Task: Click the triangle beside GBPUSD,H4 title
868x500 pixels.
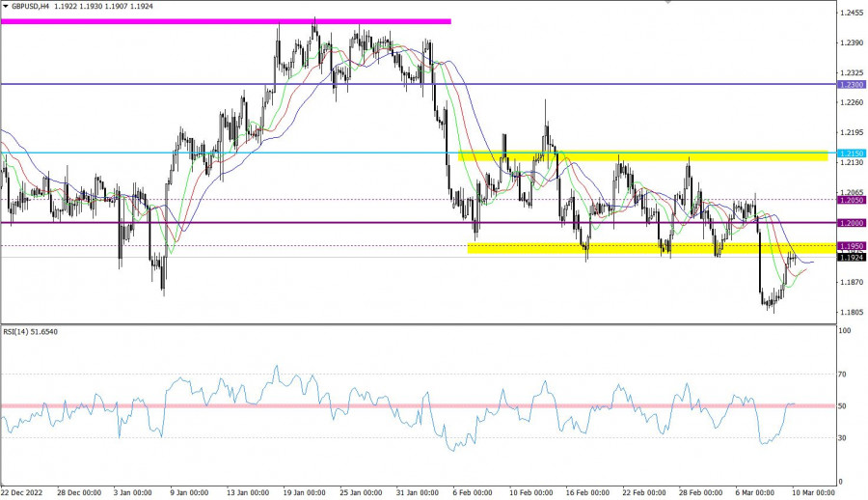Action: click(x=6, y=6)
